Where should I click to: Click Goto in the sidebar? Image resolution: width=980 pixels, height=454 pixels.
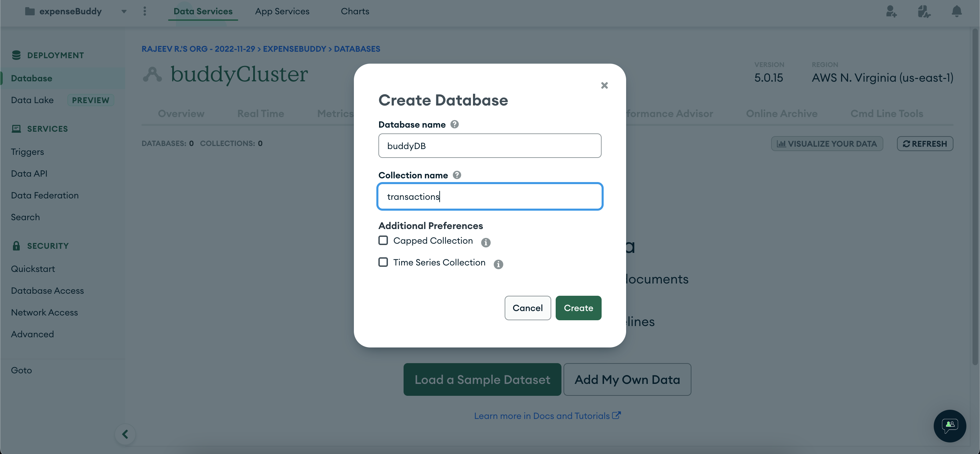tap(21, 370)
